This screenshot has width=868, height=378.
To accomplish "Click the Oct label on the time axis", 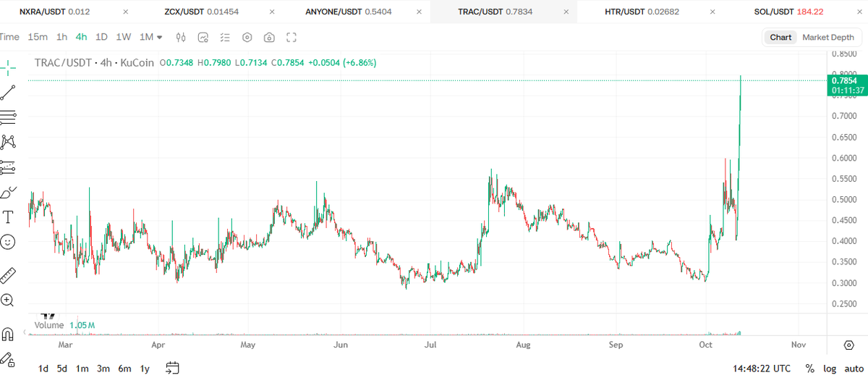I will [705, 345].
